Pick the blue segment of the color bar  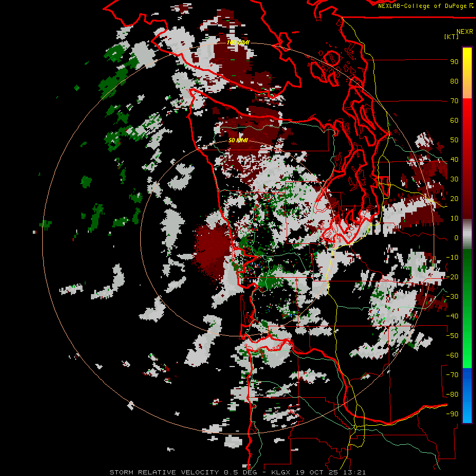click(467, 395)
